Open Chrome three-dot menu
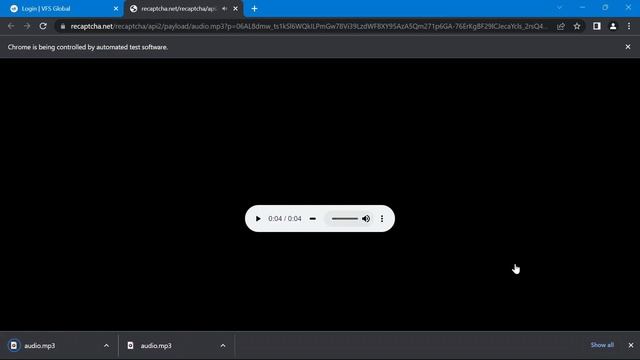 coord(629,26)
